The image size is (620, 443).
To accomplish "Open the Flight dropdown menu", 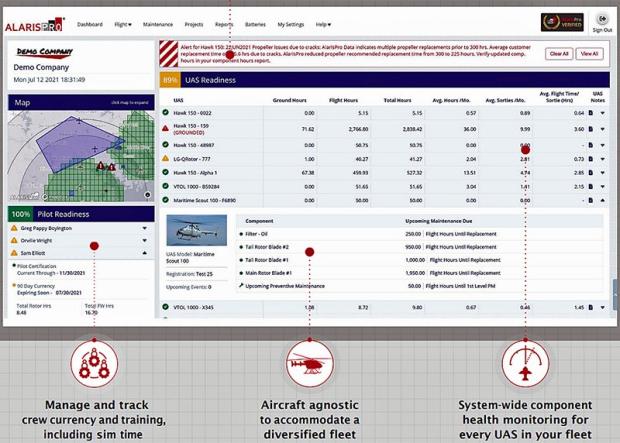I will [125, 23].
